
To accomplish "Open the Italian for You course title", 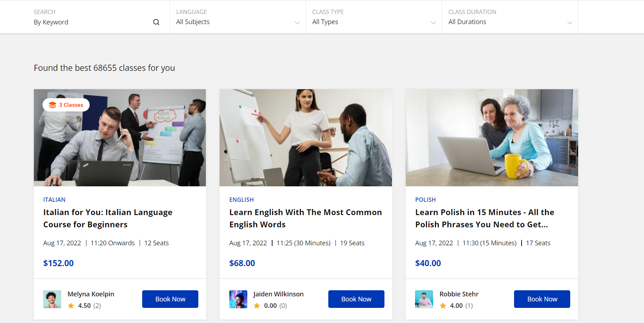I will coord(108,218).
